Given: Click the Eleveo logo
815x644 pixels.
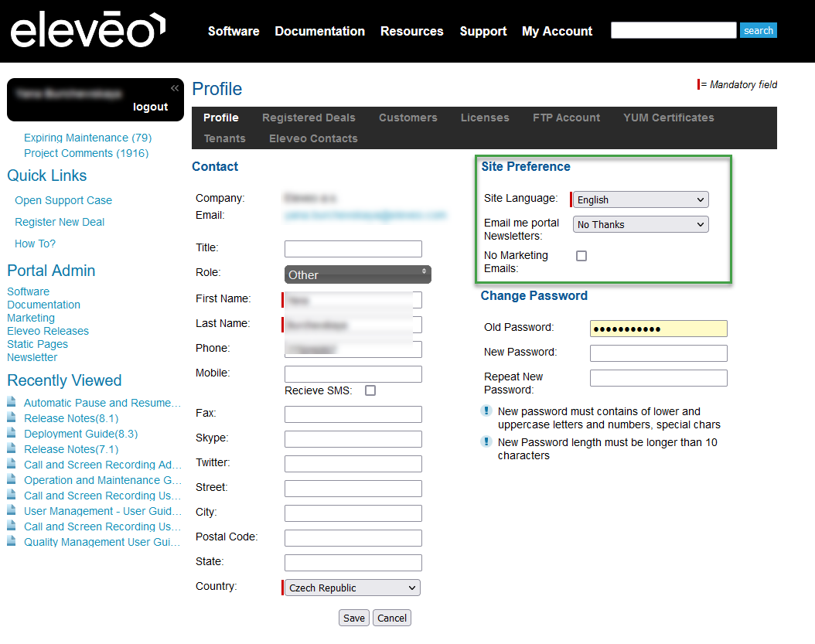Looking at the screenshot, I should (x=87, y=31).
